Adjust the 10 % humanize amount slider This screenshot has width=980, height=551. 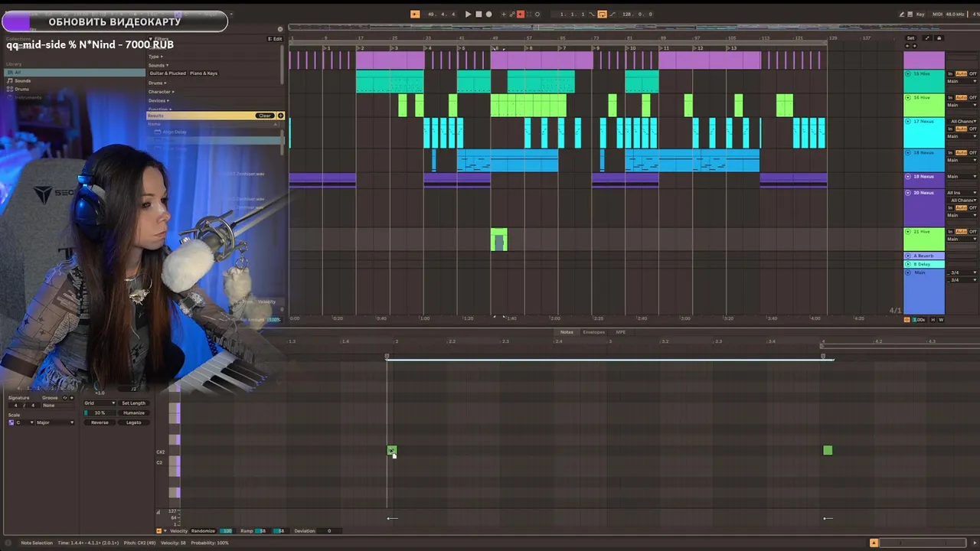[100, 413]
